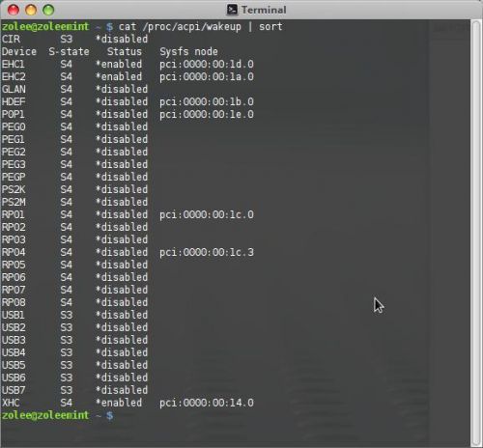The image size is (483, 448).
Task: Click 'pci:0000:00:1e.0' sysfs node
Action: coord(207,114)
